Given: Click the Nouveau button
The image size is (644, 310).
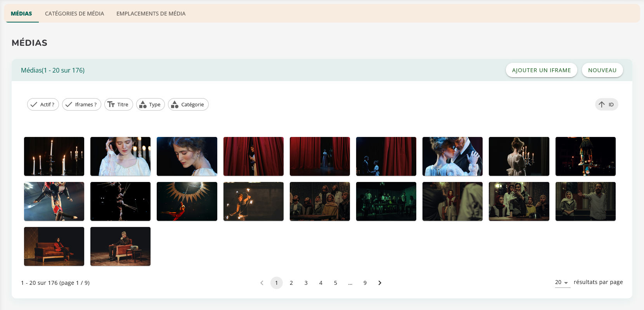Looking at the screenshot, I should 602,70.
